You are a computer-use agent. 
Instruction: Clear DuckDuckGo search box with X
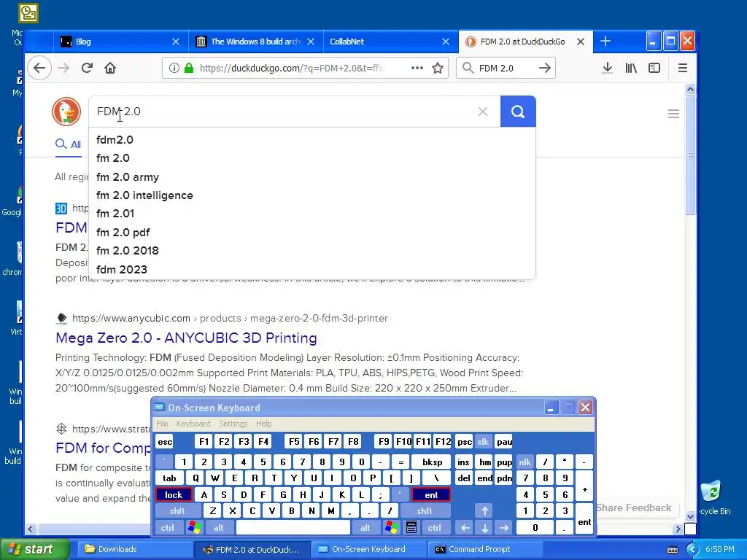click(x=483, y=112)
